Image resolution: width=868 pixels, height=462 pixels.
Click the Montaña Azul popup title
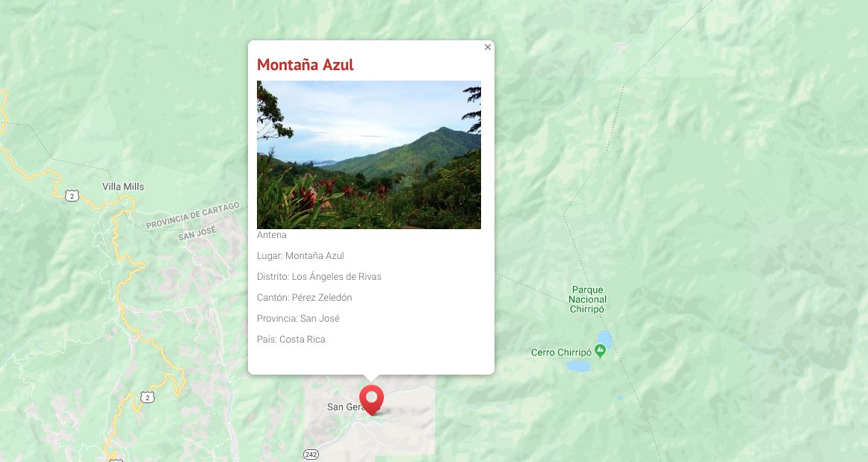pos(305,65)
